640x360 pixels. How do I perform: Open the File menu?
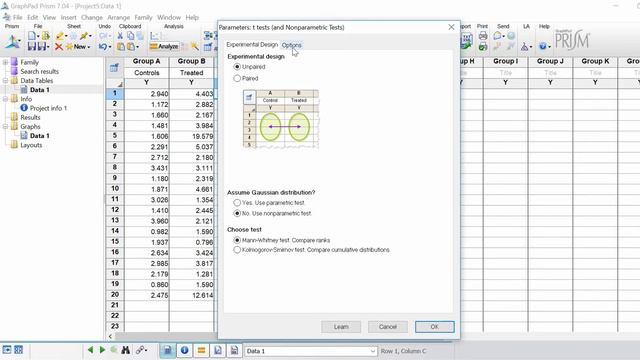pyautogui.click(x=18, y=18)
